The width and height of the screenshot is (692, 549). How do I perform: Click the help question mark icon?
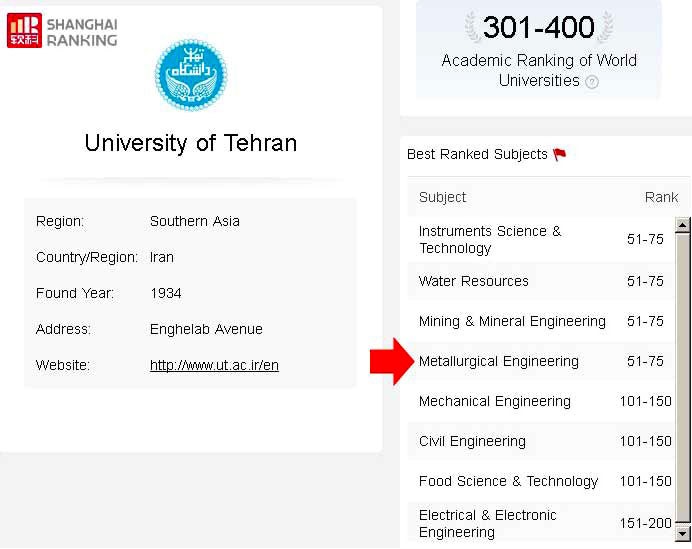coord(592,82)
